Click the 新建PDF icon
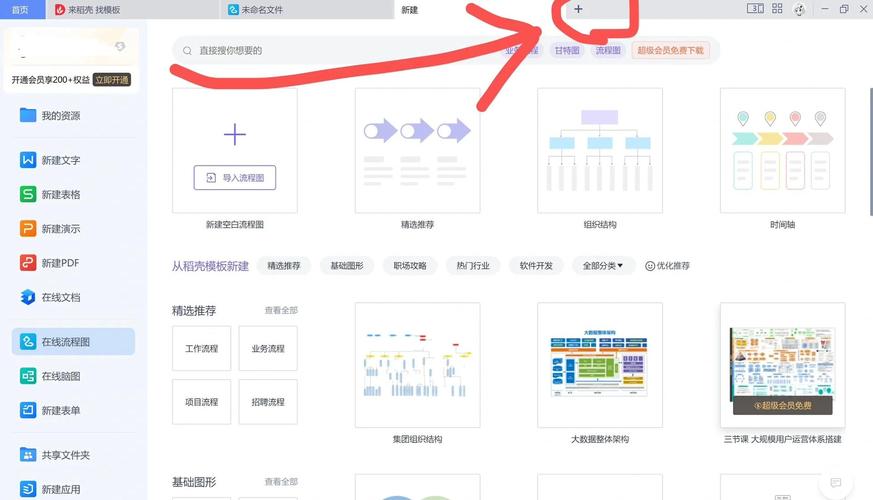Image resolution: width=873 pixels, height=500 pixels. (x=28, y=263)
